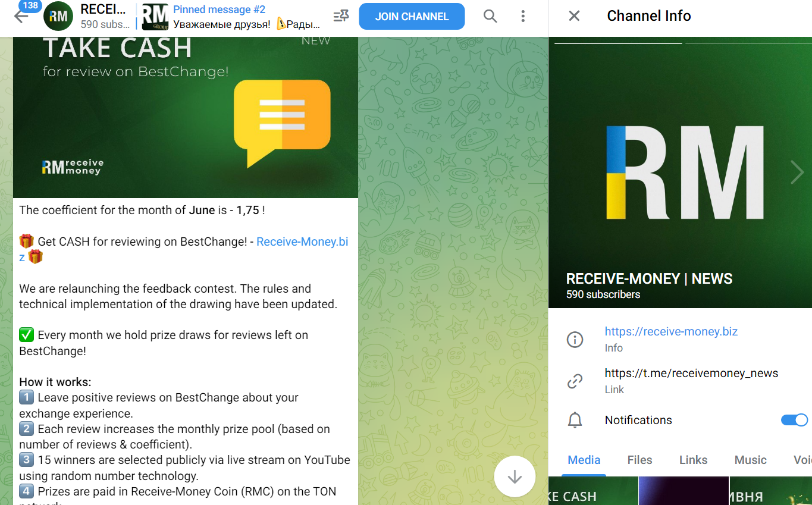Viewport: 812px width, 505px height.
Task: Open the TAKE CASH banner image
Action: tap(186, 117)
